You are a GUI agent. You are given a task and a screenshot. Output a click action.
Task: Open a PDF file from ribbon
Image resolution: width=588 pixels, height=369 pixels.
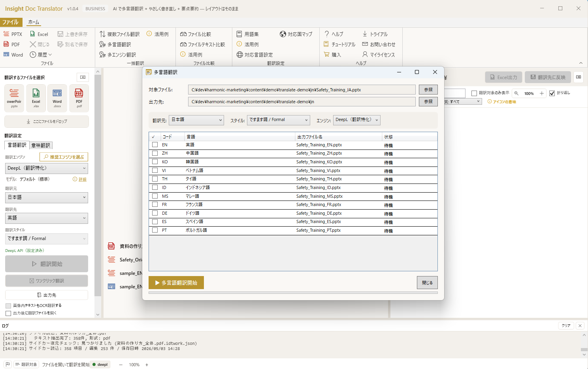click(x=11, y=44)
